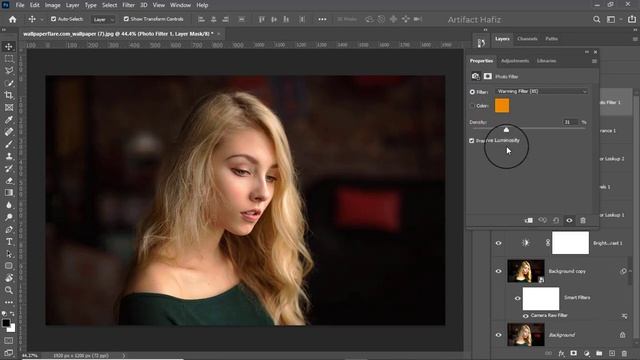
Task: Toggle Camera Raw Filter visibility eye
Action: [x=525, y=316]
